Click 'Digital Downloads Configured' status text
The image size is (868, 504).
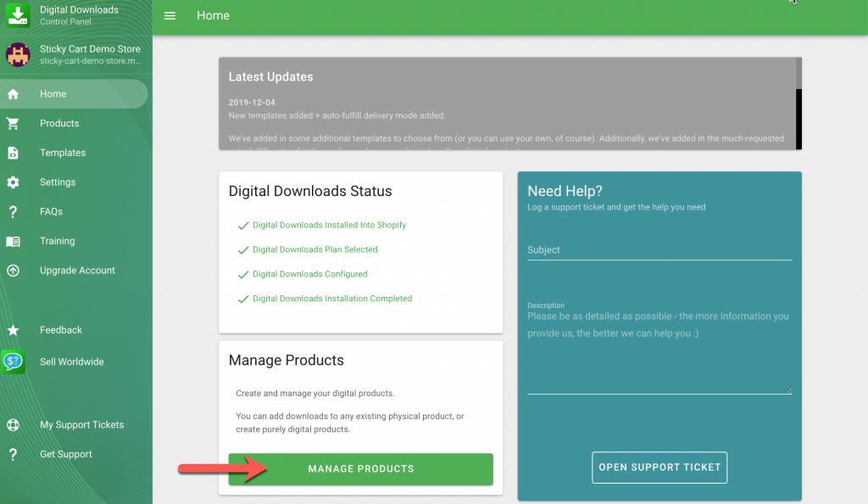point(310,274)
